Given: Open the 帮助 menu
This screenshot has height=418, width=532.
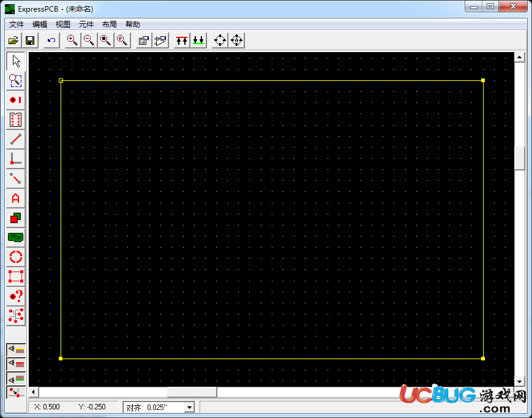Looking at the screenshot, I should pyautogui.click(x=133, y=25).
